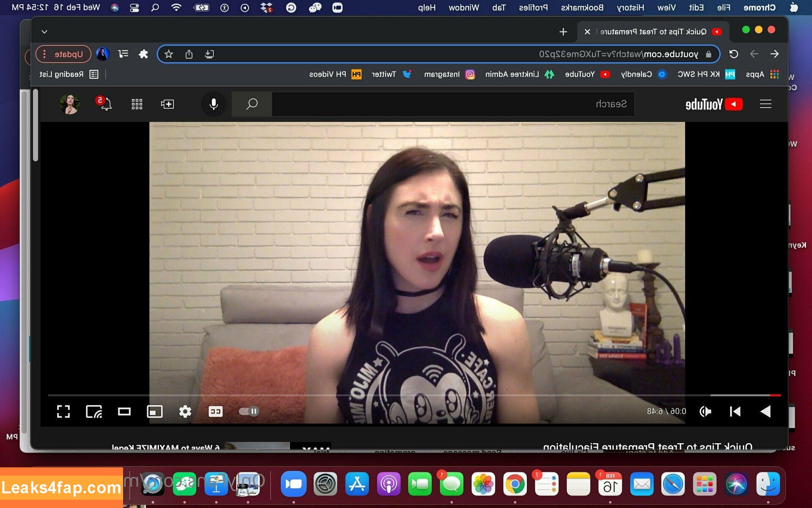The height and width of the screenshot is (508, 812).
Task: View site info via the padlock icon
Action: point(709,54)
